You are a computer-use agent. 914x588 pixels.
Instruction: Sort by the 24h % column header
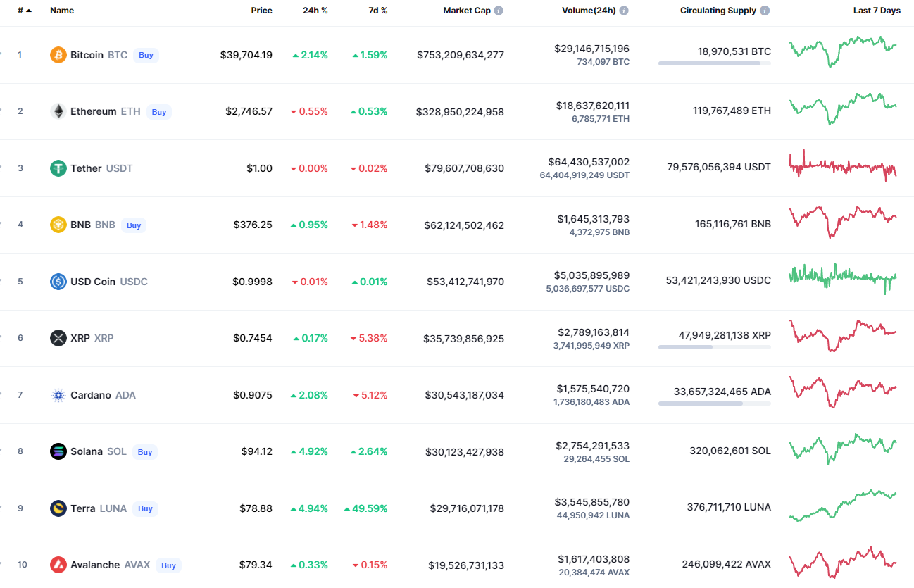coord(314,11)
